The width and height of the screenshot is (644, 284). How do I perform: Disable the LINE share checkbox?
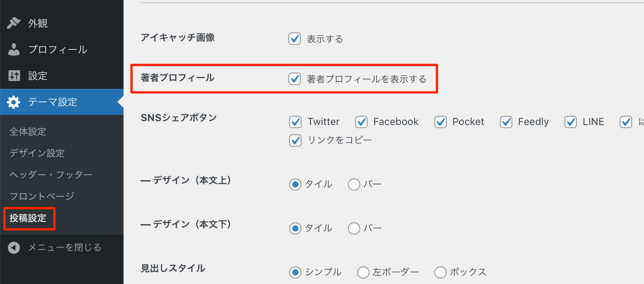[571, 122]
